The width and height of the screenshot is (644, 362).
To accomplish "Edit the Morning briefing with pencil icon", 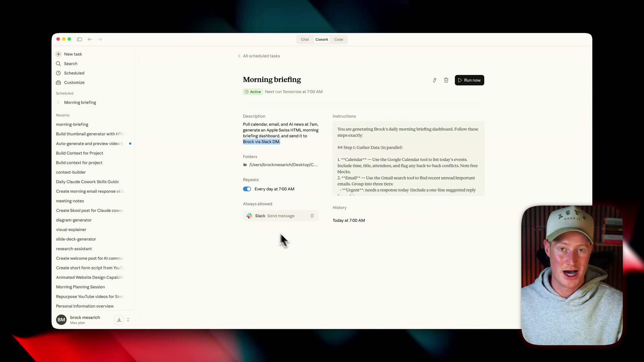I will [x=434, y=80].
